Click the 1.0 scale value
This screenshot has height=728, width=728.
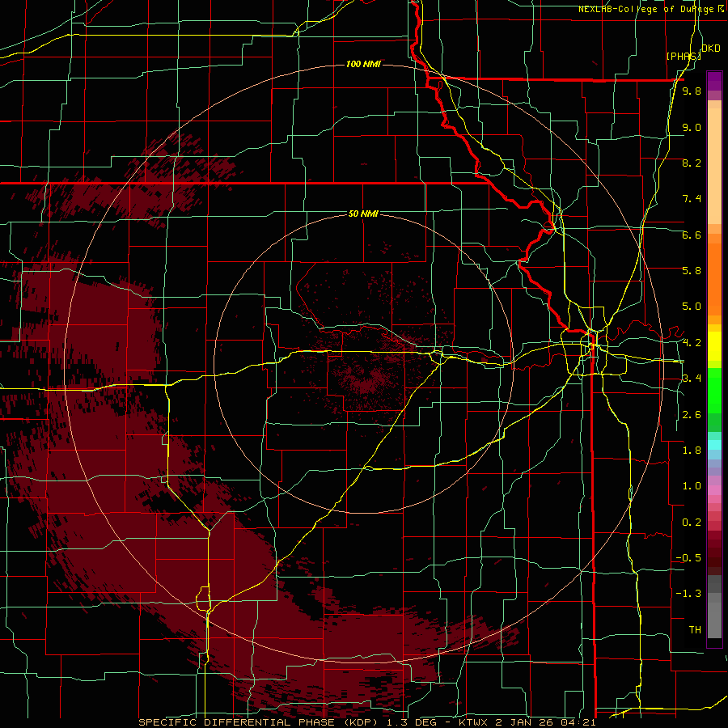click(692, 486)
